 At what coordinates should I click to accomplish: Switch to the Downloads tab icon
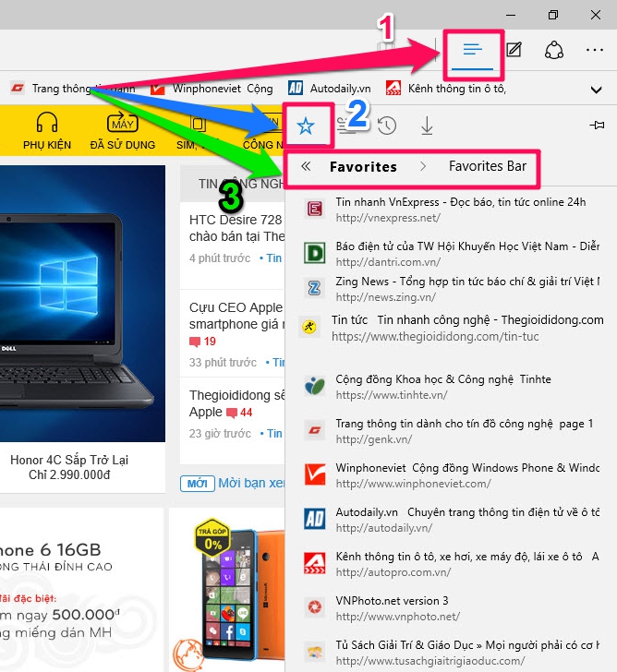(x=427, y=126)
